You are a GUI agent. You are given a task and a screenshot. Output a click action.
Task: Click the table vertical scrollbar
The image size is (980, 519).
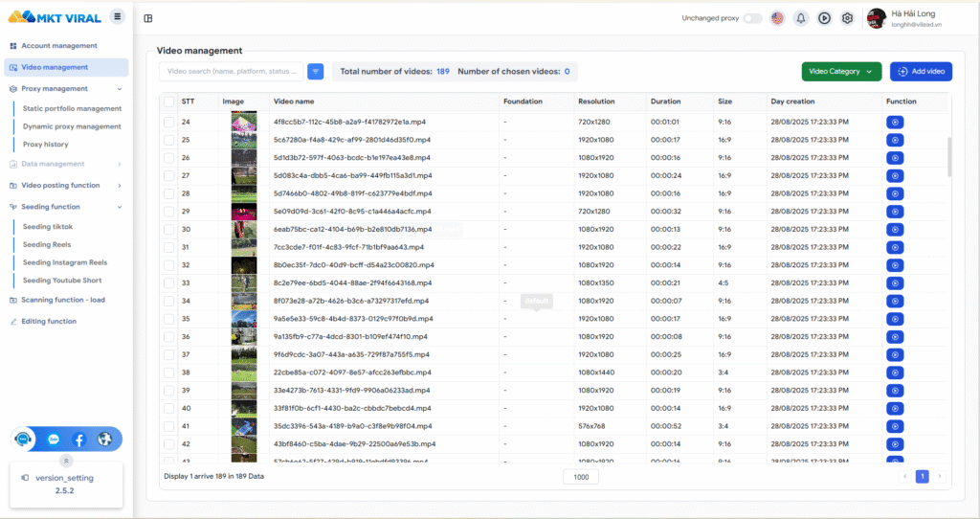click(949, 157)
